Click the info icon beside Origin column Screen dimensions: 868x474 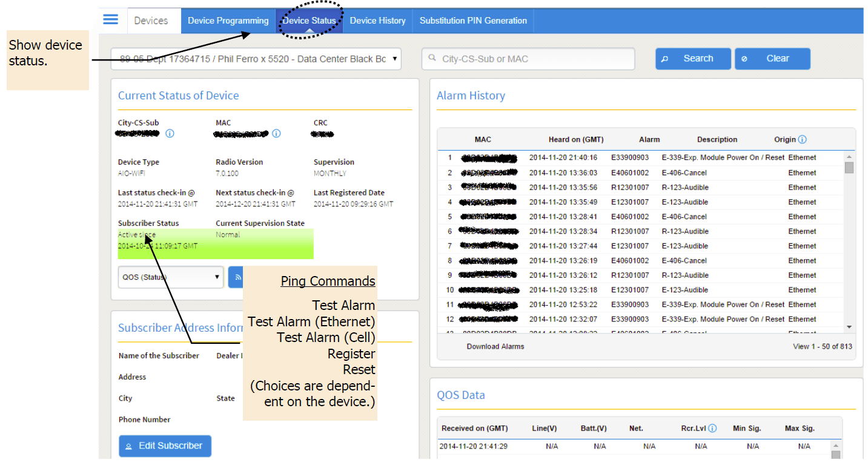click(802, 140)
